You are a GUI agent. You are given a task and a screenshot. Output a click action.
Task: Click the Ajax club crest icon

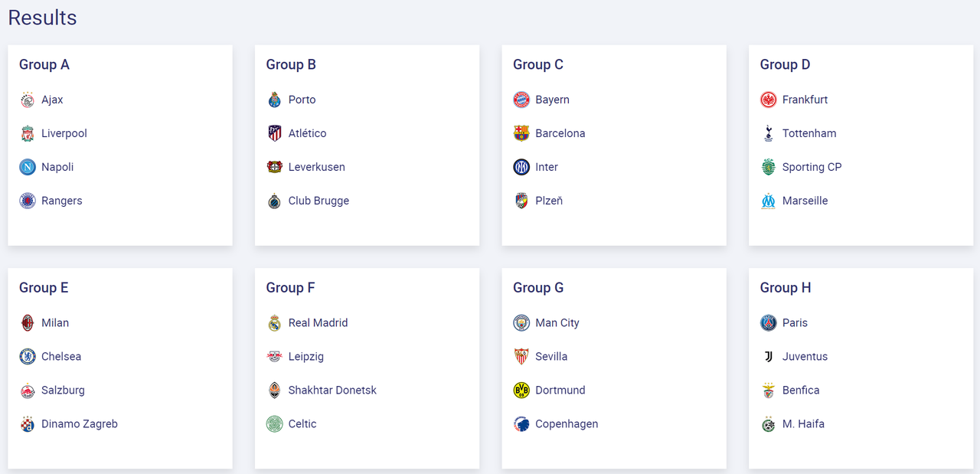tap(28, 100)
